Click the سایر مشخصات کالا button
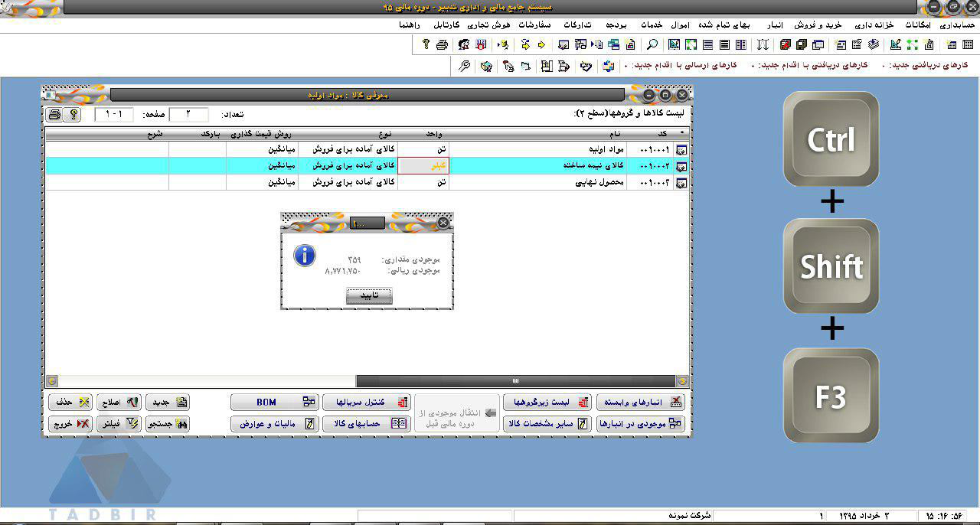Screen dimensions: 980x525 click(x=547, y=423)
